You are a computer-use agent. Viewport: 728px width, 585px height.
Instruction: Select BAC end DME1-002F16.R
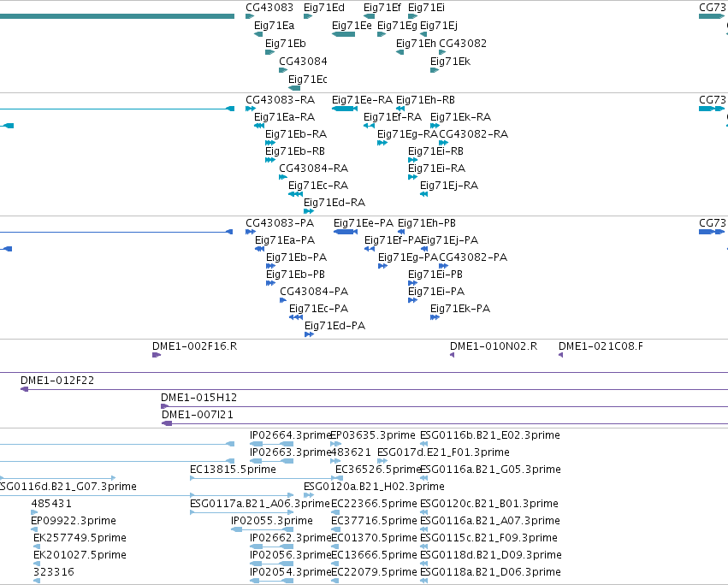[x=194, y=346]
